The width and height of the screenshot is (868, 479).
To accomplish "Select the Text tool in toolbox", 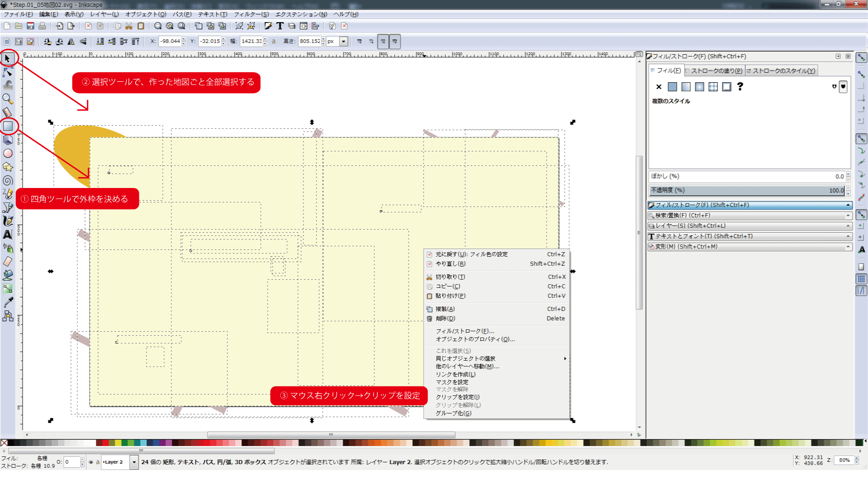I will pos(8,235).
